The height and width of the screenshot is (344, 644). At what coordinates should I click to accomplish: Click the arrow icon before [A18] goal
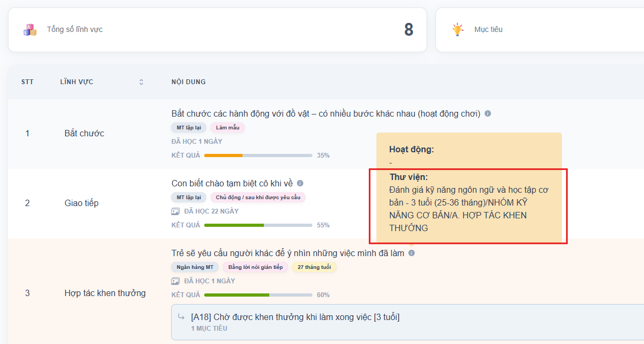181,317
